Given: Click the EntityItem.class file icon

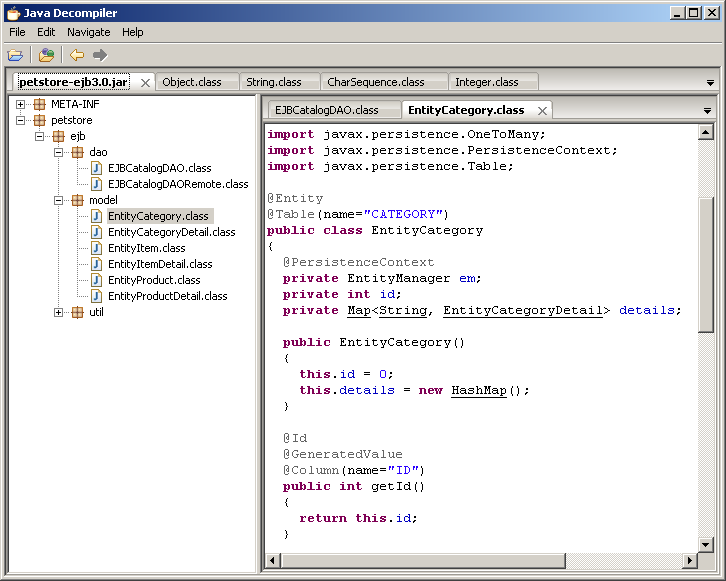Looking at the screenshot, I should pyautogui.click(x=96, y=248).
